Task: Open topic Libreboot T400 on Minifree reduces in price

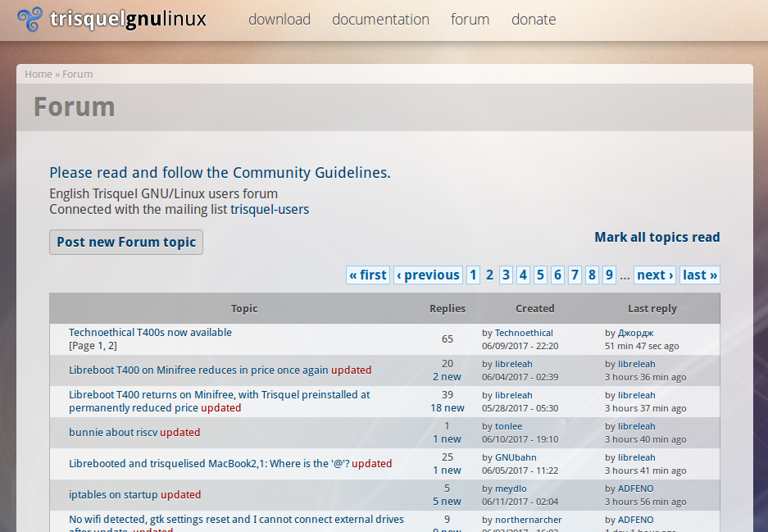Action: [198, 371]
